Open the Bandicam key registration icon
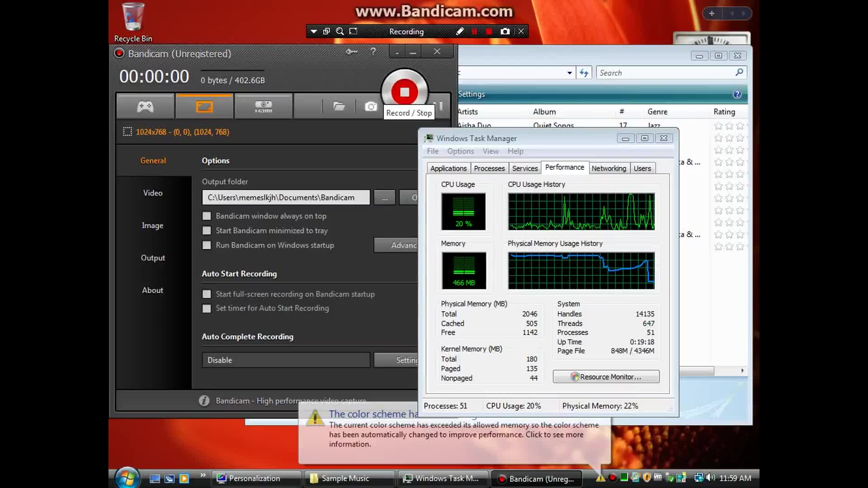Viewport: 868px width, 488px height. [x=351, y=52]
